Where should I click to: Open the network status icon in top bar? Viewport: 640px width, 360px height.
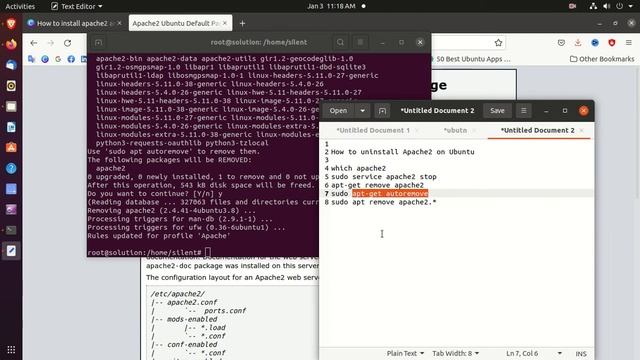(x=593, y=6)
